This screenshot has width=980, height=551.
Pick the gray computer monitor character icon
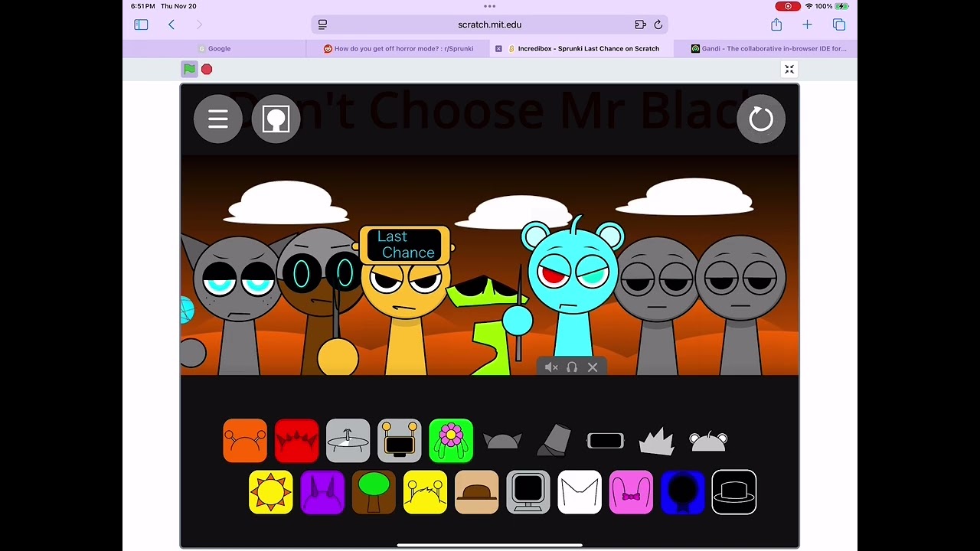click(x=528, y=492)
